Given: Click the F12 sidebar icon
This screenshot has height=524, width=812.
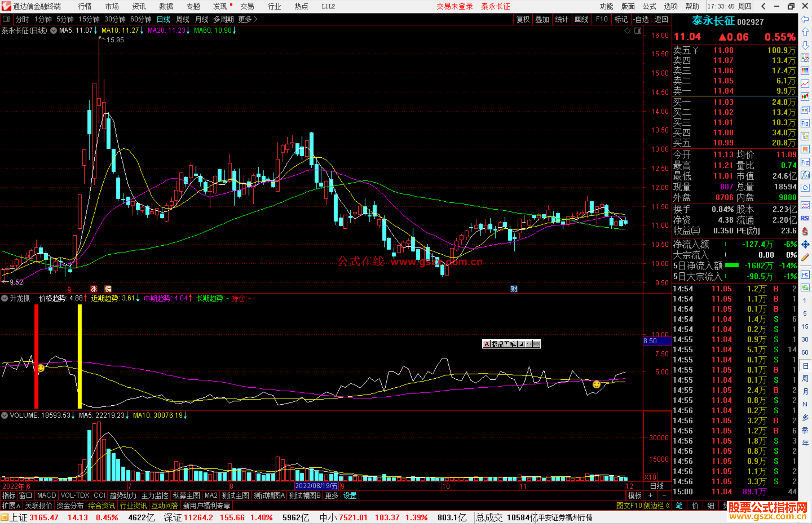Looking at the screenshot, I should pos(805,162).
